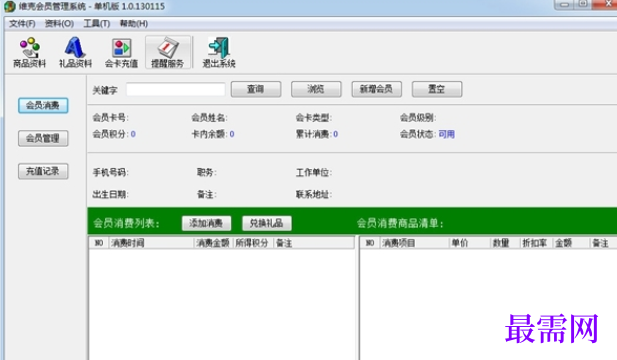617x360 pixels.
Task: Select the 会员消费 sidebar button
Action: point(43,105)
